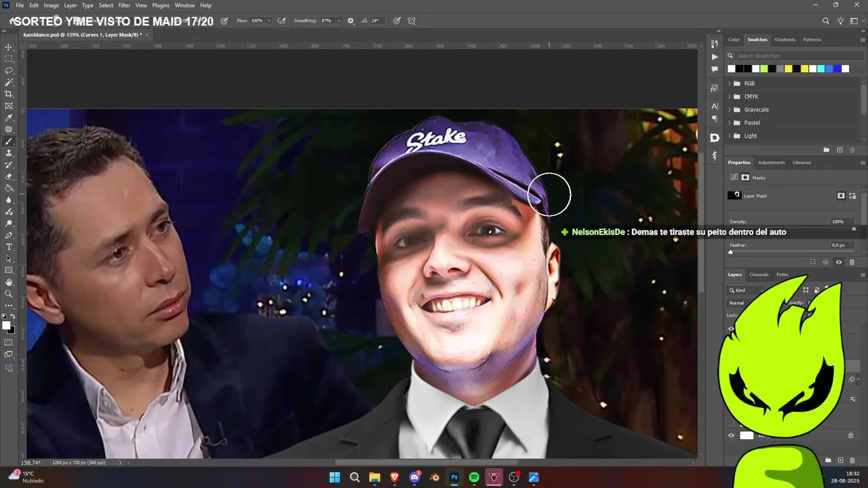Viewport: 868px width, 488px height.
Task: Open the Character panel icon
Action: (x=714, y=106)
